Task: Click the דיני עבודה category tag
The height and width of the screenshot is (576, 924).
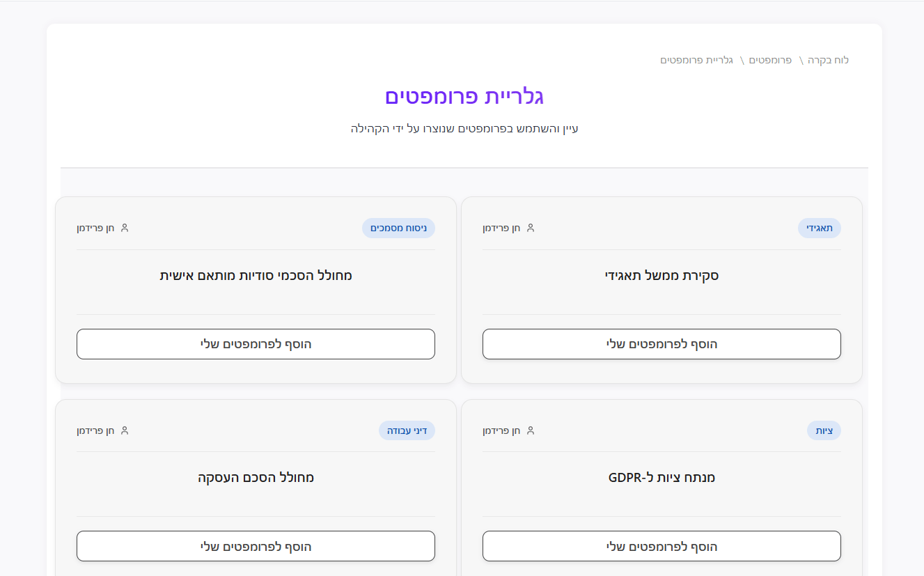Action: click(x=407, y=430)
